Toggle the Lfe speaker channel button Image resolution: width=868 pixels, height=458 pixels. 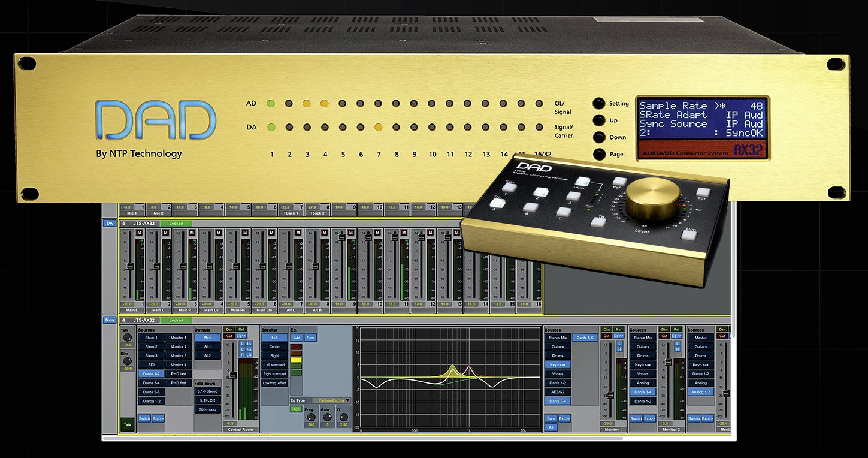click(249, 355)
